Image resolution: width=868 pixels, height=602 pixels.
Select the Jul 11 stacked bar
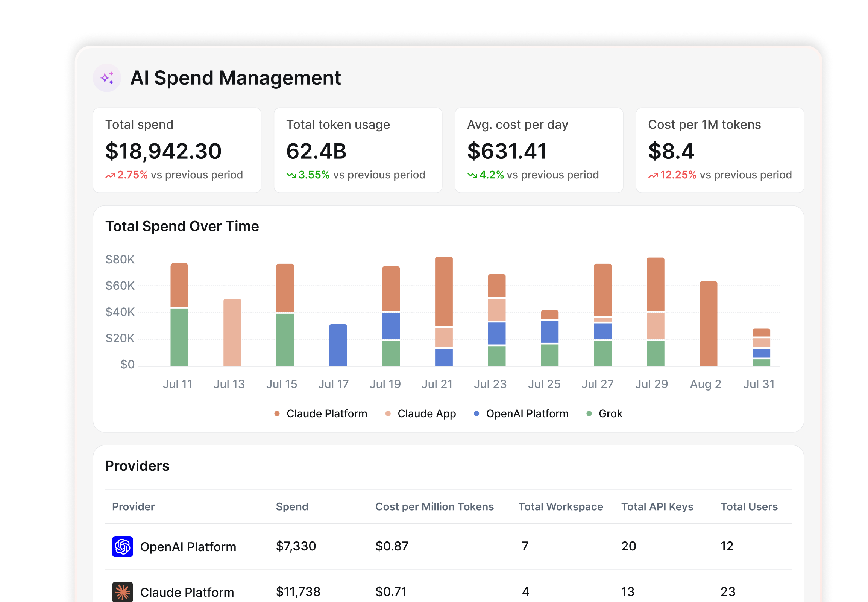coord(179,315)
